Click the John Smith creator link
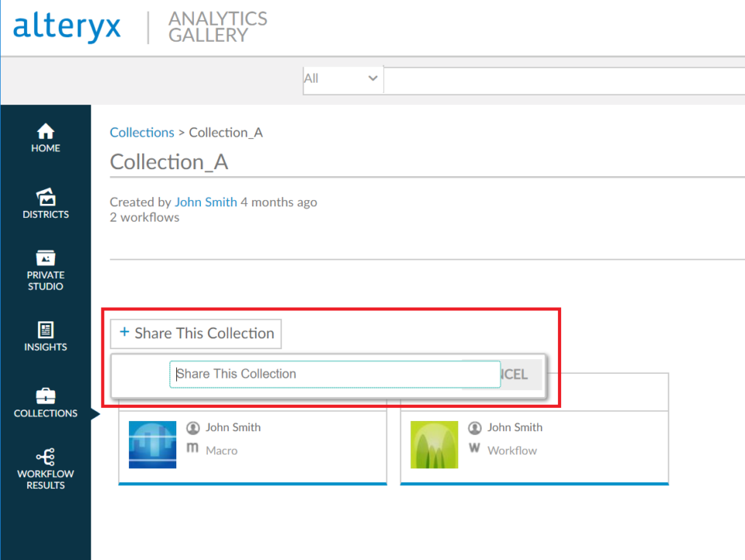This screenshot has height=560, width=745. [x=206, y=202]
